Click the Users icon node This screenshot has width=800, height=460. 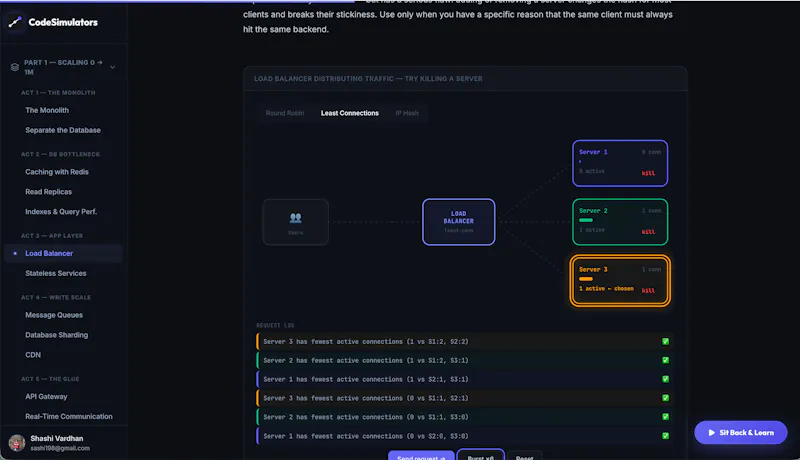pos(295,218)
